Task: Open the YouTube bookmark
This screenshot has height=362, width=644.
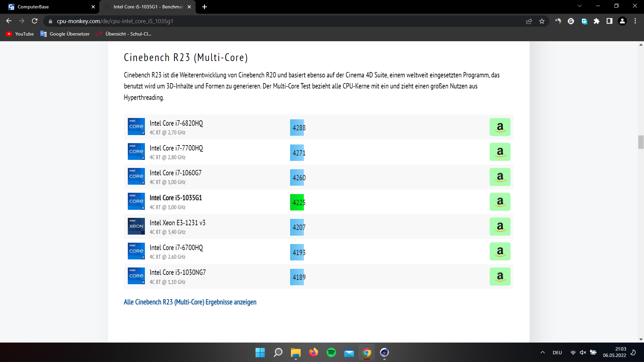Action: point(20,34)
